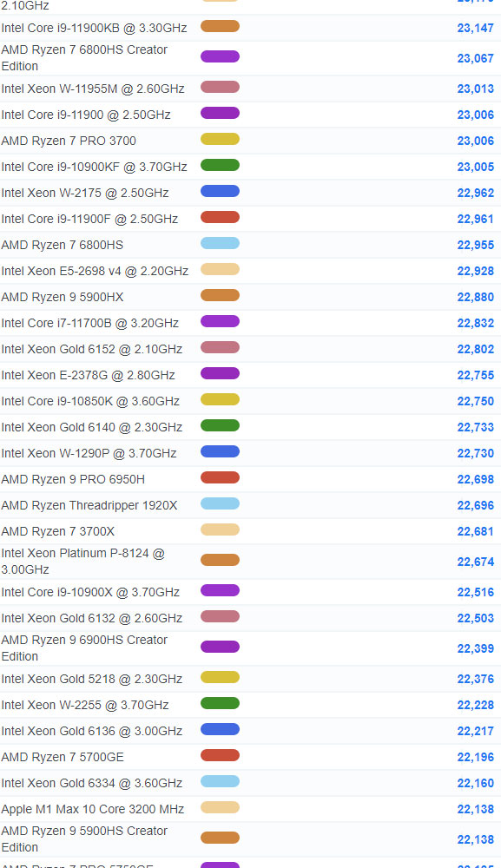Click the red bar for Core i9-11900F

pos(220,217)
